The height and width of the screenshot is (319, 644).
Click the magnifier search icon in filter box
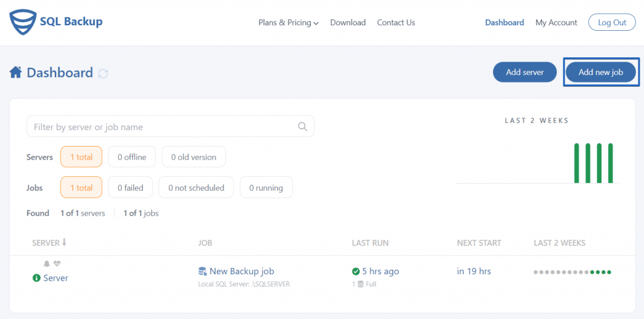303,126
